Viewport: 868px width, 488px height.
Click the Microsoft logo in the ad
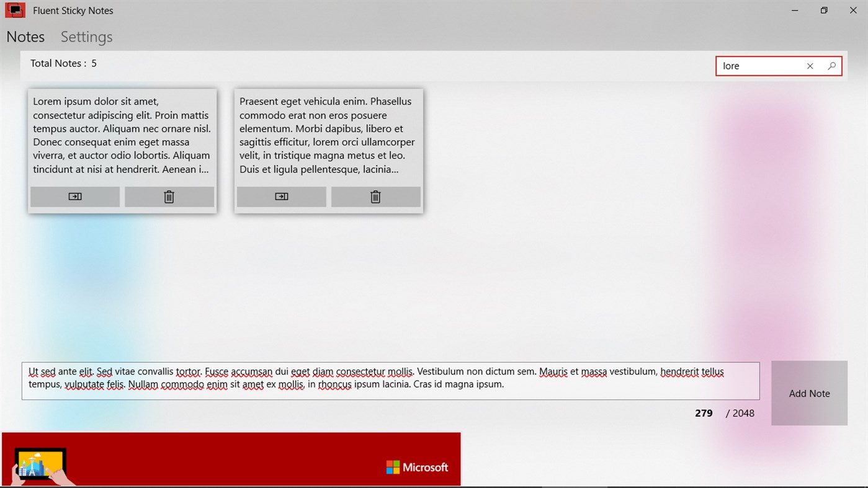(x=417, y=467)
